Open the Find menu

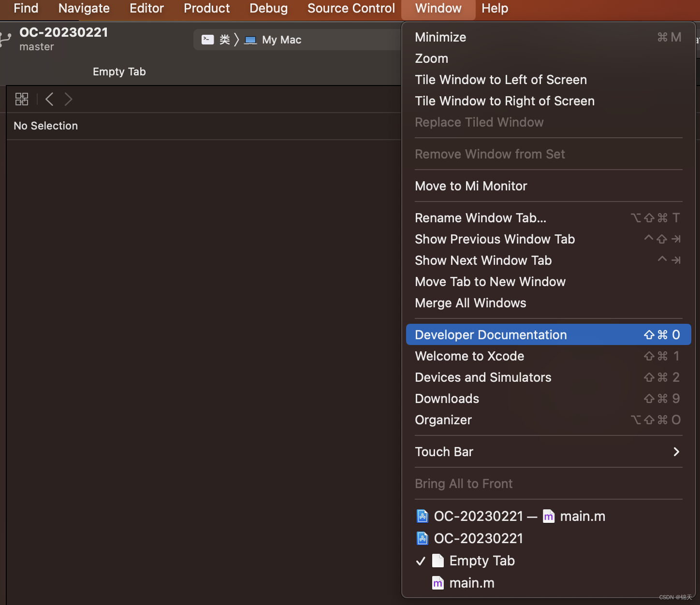26,8
